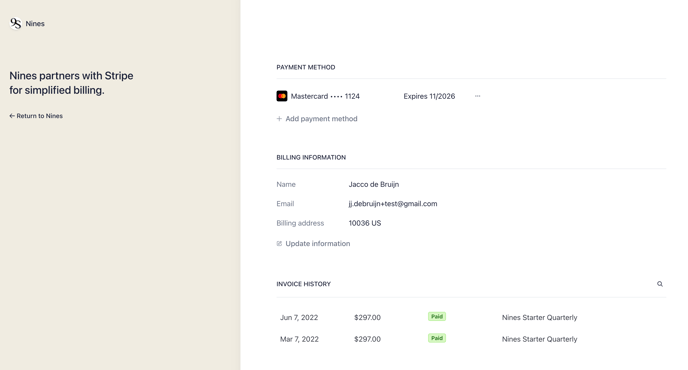The height and width of the screenshot is (370, 688).
Task: Click the billing address 10036 US
Action: tap(365, 223)
